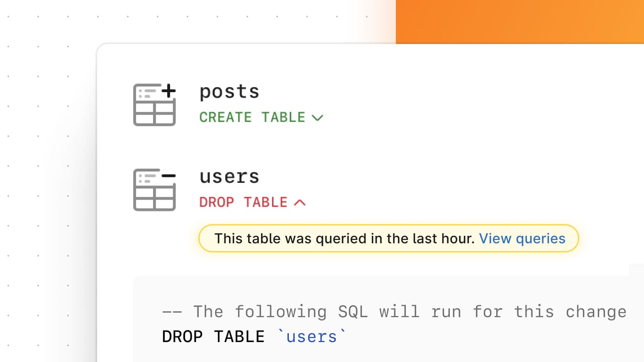
Task: Select the posts table entry
Action: 229,91
